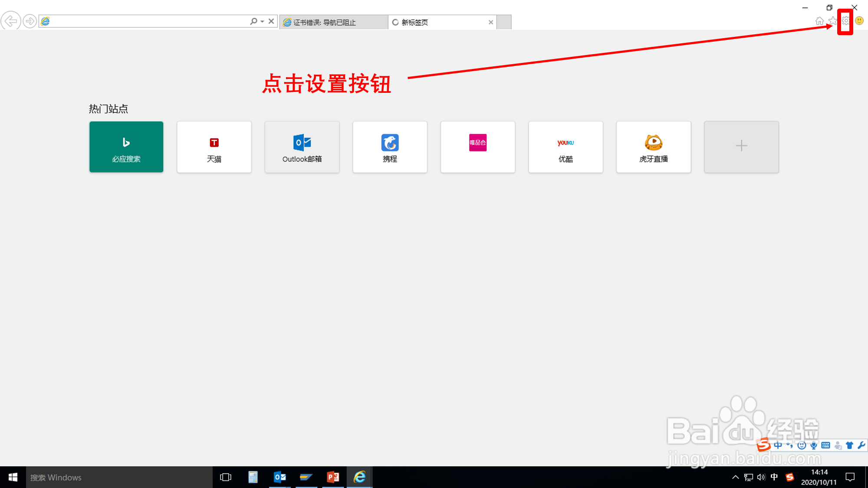Image resolution: width=868 pixels, height=488 pixels.
Task: Open the Outlook邮箱 site tile
Action: point(302,147)
